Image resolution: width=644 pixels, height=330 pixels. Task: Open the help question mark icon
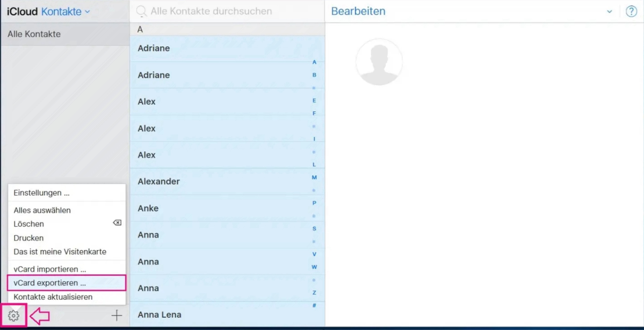click(631, 11)
